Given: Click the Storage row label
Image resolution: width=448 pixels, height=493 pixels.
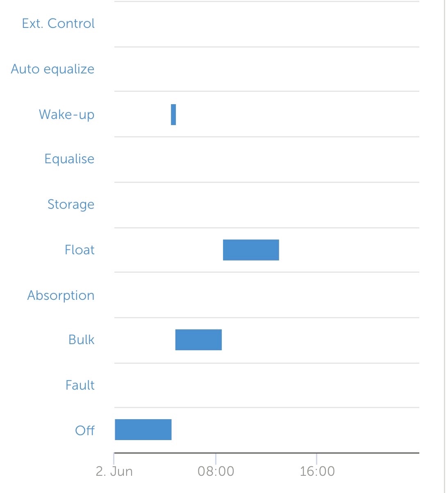Looking at the screenshot, I should coord(71,204).
